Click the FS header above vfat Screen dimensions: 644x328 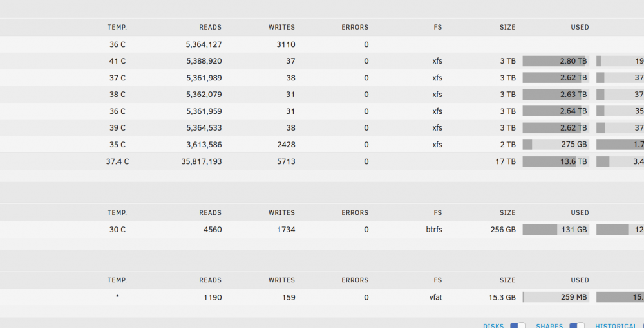pyautogui.click(x=438, y=280)
